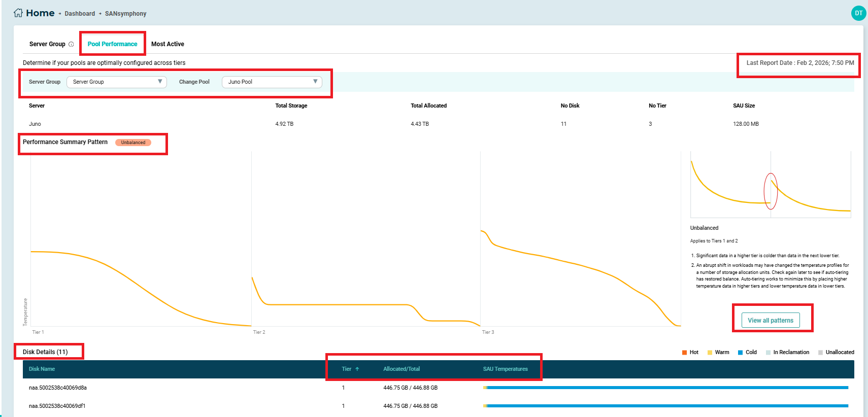Screen dimensions: 868x417
Task: Click the Server Group info icon
Action: click(x=71, y=44)
